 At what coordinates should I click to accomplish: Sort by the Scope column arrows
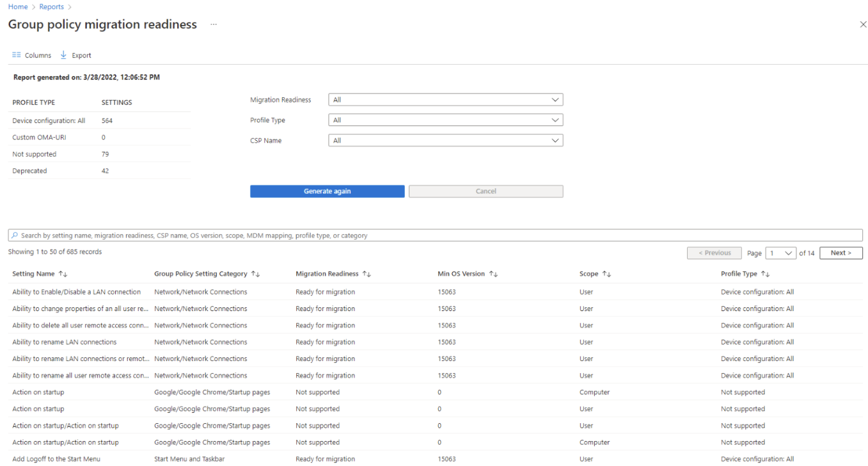tap(607, 273)
